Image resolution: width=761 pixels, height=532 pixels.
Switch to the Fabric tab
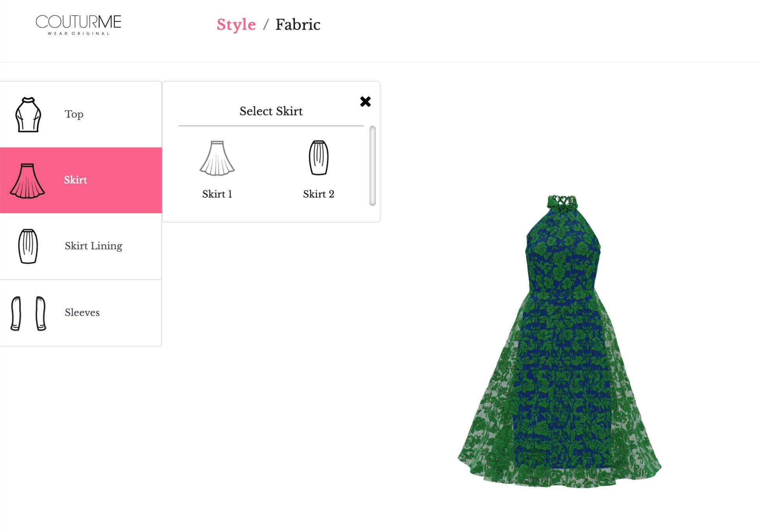pos(298,25)
